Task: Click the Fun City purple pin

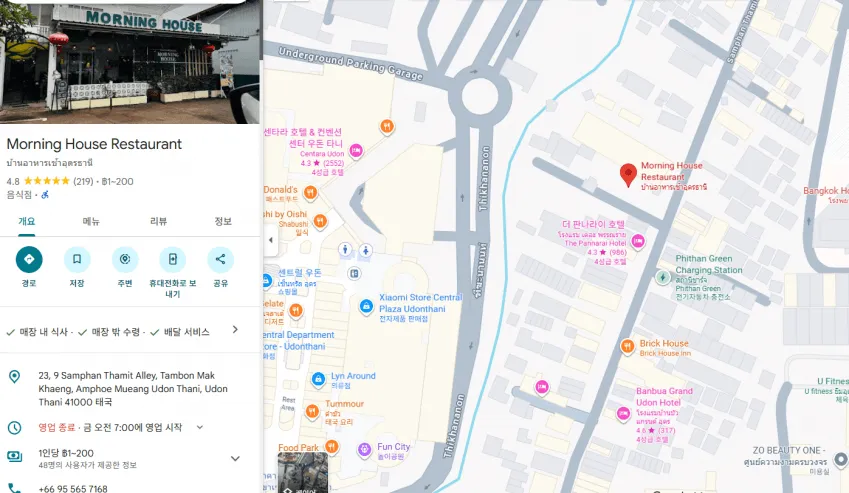Action: 365,449
